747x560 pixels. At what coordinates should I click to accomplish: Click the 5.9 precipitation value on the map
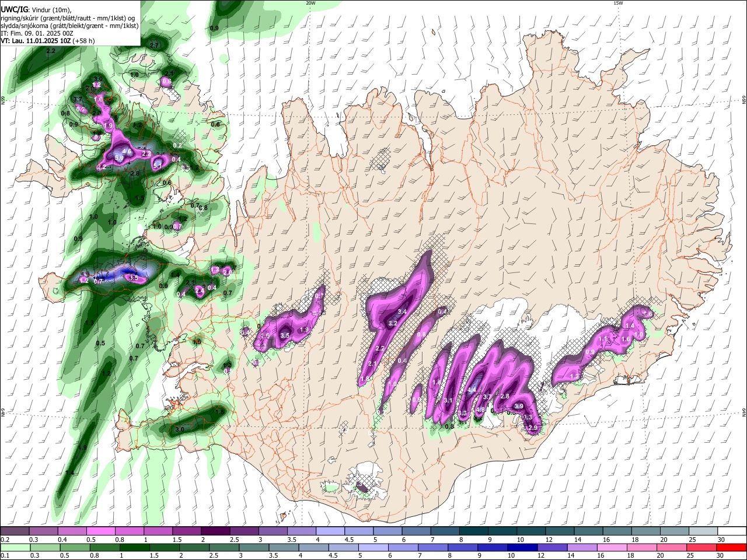(x=85, y=275)
